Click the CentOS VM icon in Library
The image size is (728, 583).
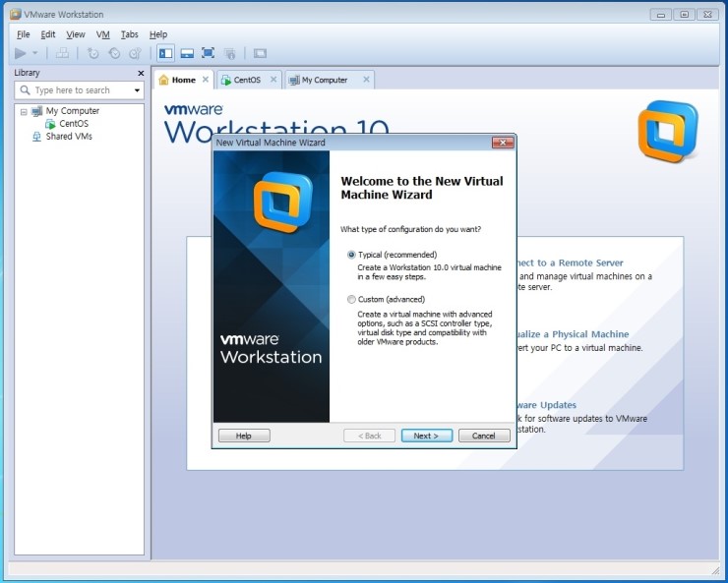coord(50,124)
